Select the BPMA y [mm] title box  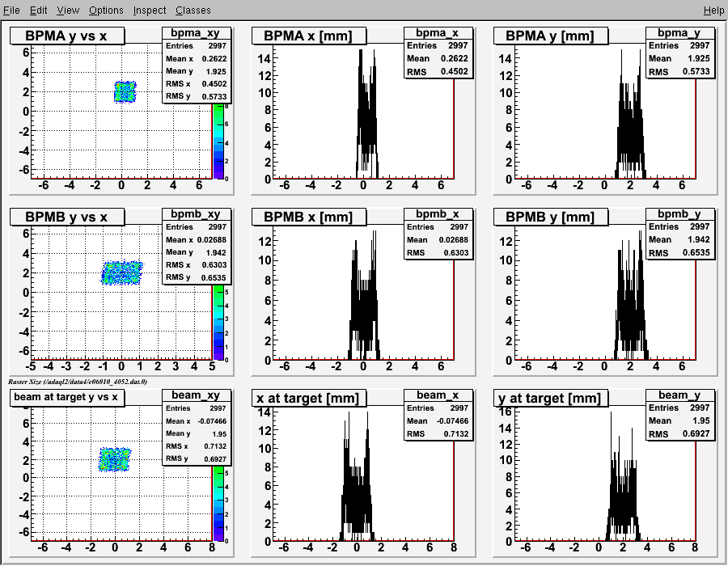click(550, 36)
